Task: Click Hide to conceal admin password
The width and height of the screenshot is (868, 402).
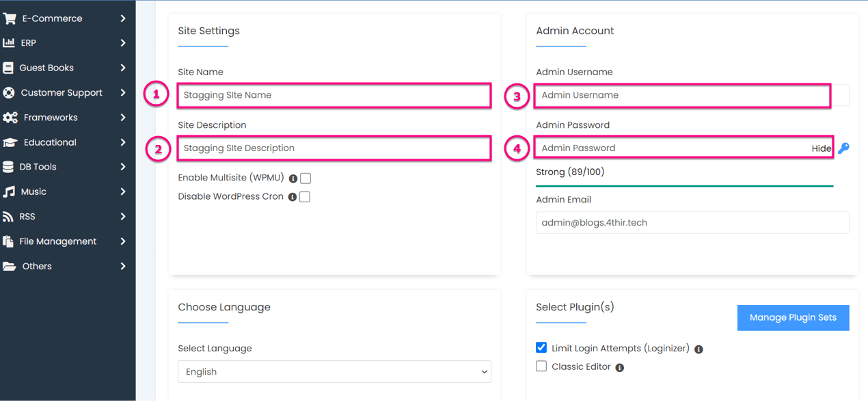Action: pyautogui.click(x=822, y=148)
